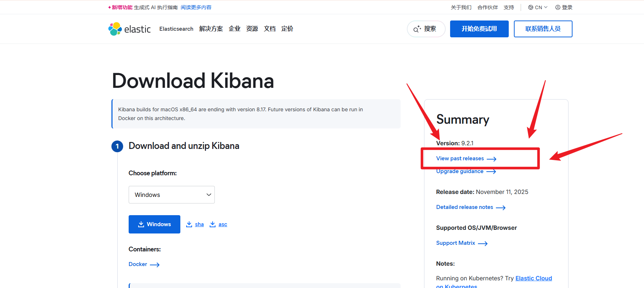644x288 pixels.
Task: Download the asc signature file
Action: (x=223, y=224)
